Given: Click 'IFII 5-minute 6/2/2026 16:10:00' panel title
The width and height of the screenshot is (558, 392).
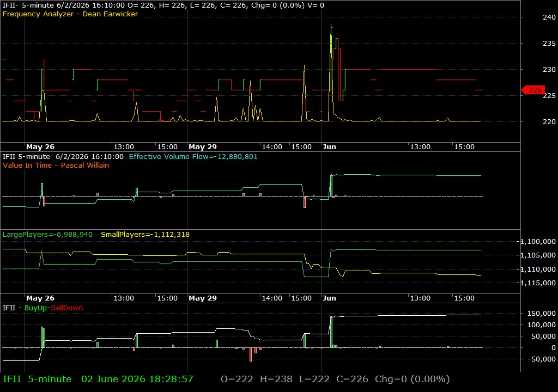Looking at the screenshot, I should coord(63,156).
